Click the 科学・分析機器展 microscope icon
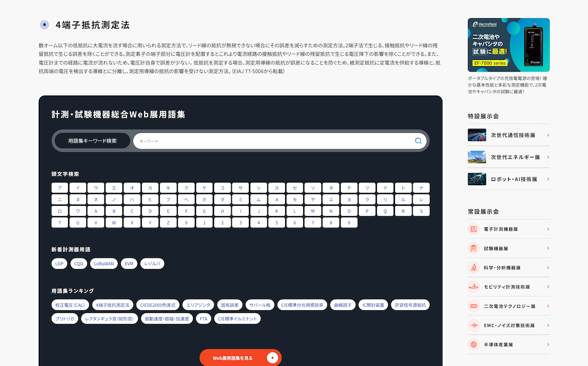Screen dimensions: 588x366 [x=473, y=268]
